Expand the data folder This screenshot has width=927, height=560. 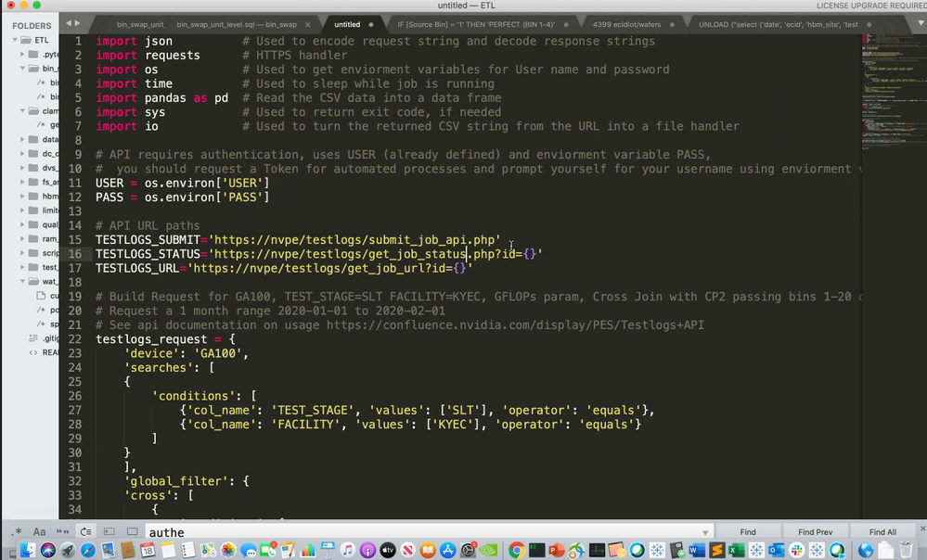click(x=22, y=139)
